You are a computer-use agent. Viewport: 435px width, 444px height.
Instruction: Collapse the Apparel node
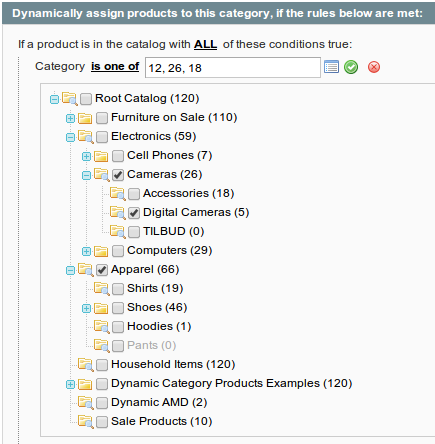(70, 270)
